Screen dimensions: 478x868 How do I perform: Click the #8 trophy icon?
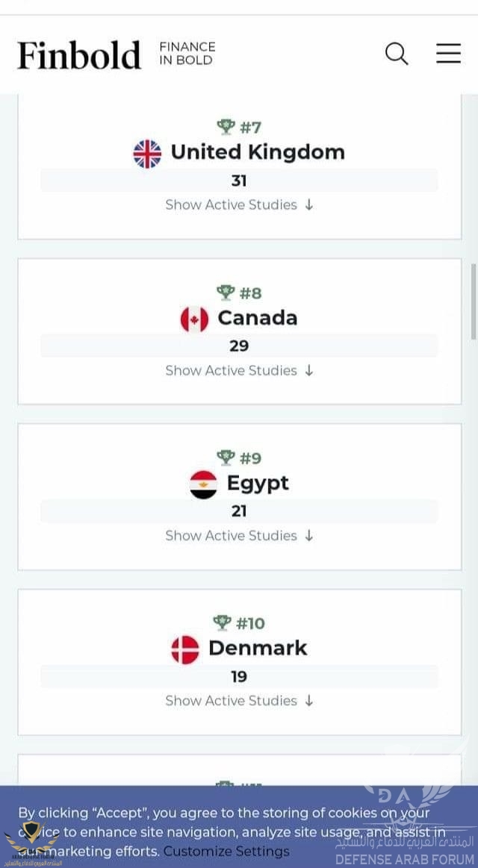click(226, 292)
